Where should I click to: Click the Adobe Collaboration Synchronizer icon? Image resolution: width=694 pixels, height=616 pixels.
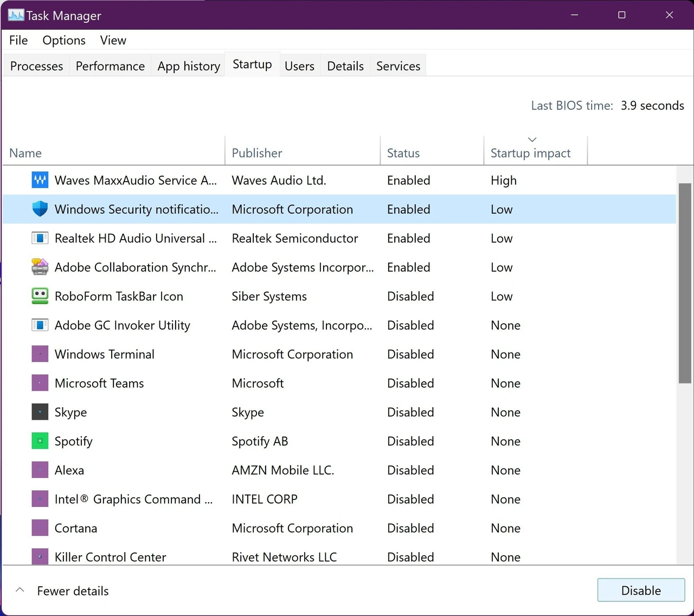coord(40,267)
